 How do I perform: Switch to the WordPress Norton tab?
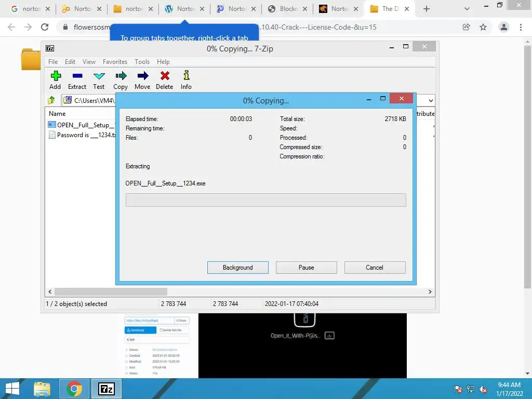point(184,9)
